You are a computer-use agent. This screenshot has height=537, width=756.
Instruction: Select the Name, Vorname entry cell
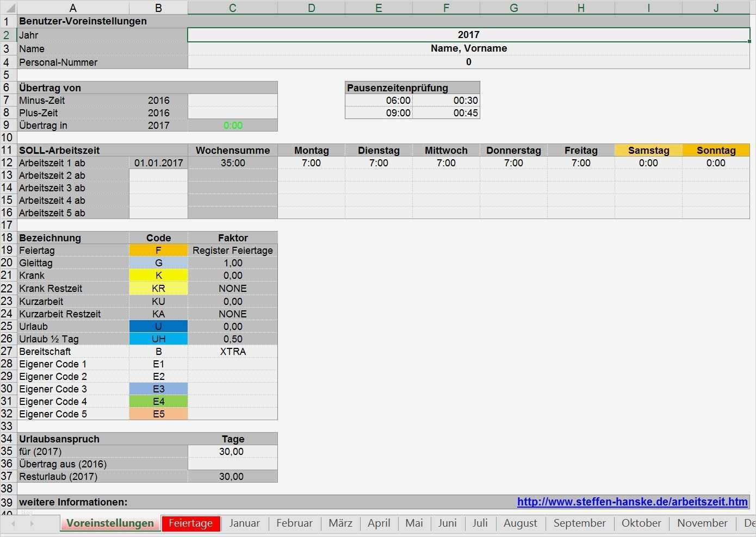point(468,48)
